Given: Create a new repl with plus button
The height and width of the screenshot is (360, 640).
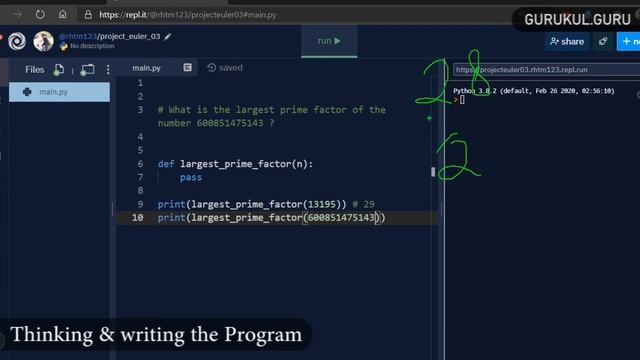Looking at the screenshot, I should tap(629, 42).
